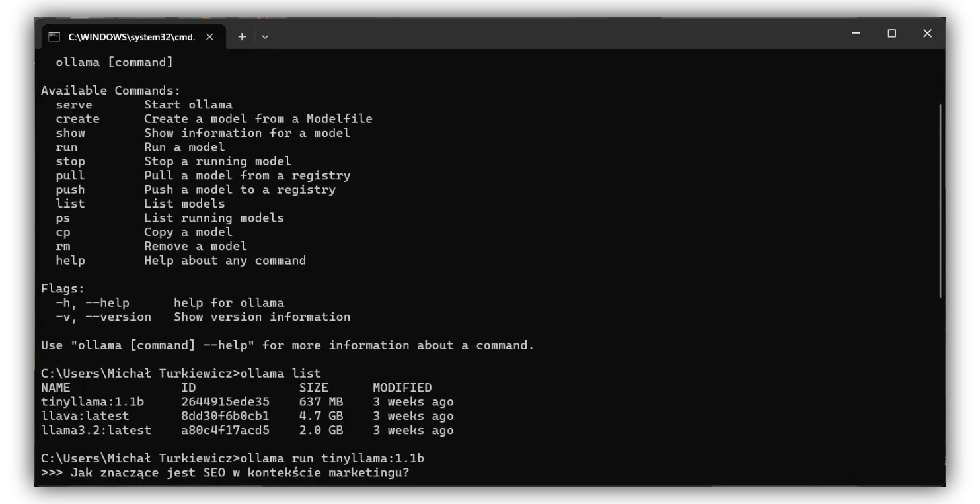Click the 'ps' command text
The height and width of the screenshot is (504, 980).
63,218
